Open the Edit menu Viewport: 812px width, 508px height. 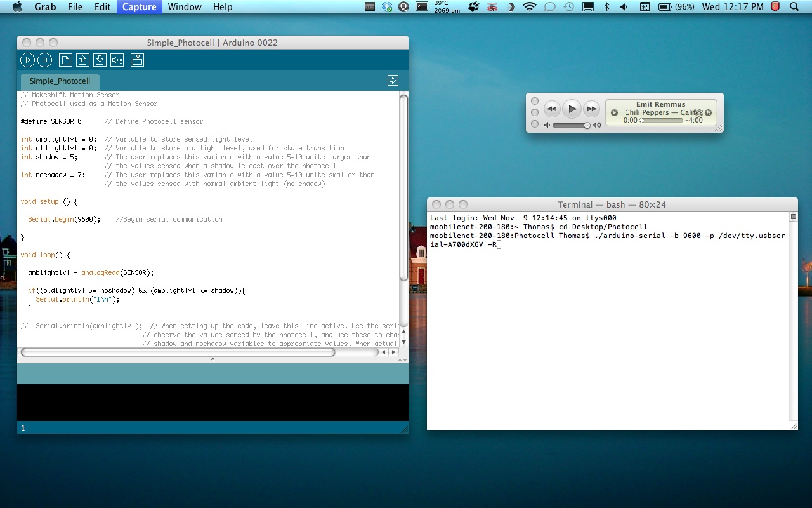[x=102, y=7]
